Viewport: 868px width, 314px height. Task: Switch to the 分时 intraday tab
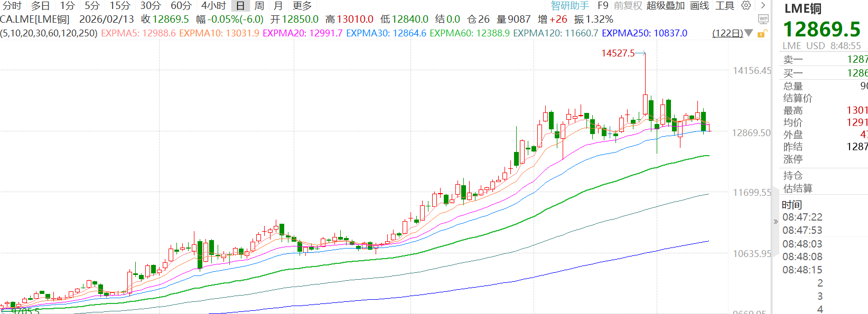click(x=12, y=5)
